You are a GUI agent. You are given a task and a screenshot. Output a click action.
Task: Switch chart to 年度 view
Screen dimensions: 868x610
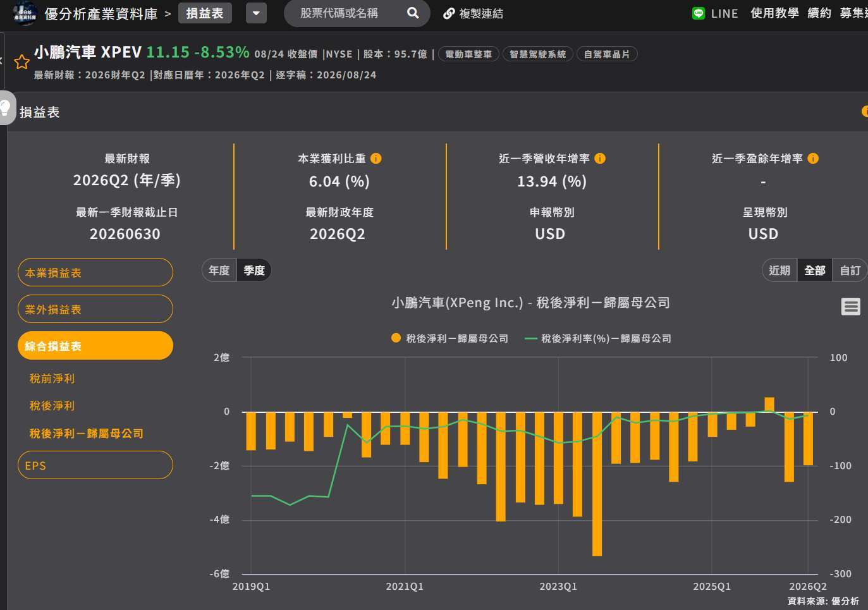(219, 271)
